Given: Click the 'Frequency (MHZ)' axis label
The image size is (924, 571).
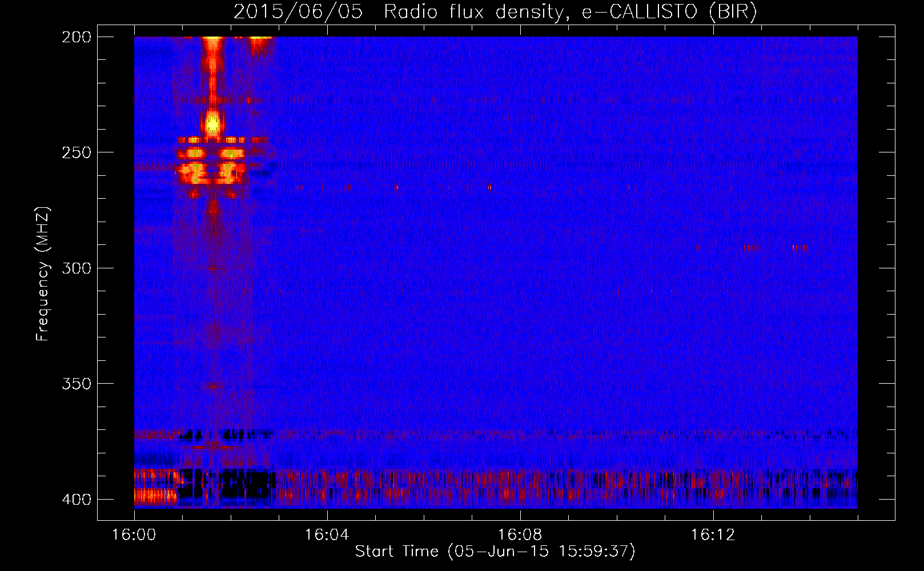Looking at the screenshot, I should coord(43,274).
